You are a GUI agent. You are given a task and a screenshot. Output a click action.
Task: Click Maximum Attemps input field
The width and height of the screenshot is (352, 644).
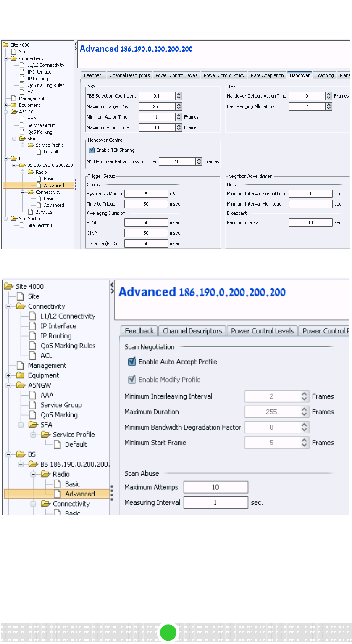[x=216, y=487]
